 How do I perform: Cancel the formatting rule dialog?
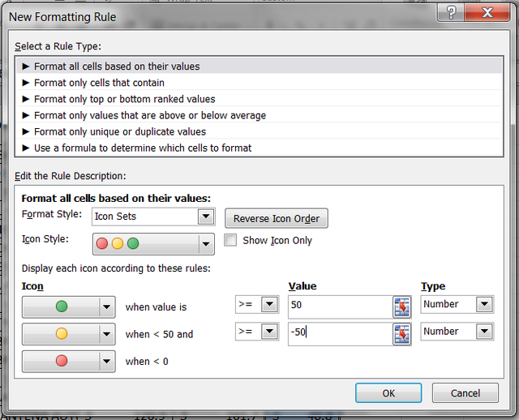point(465,393)
